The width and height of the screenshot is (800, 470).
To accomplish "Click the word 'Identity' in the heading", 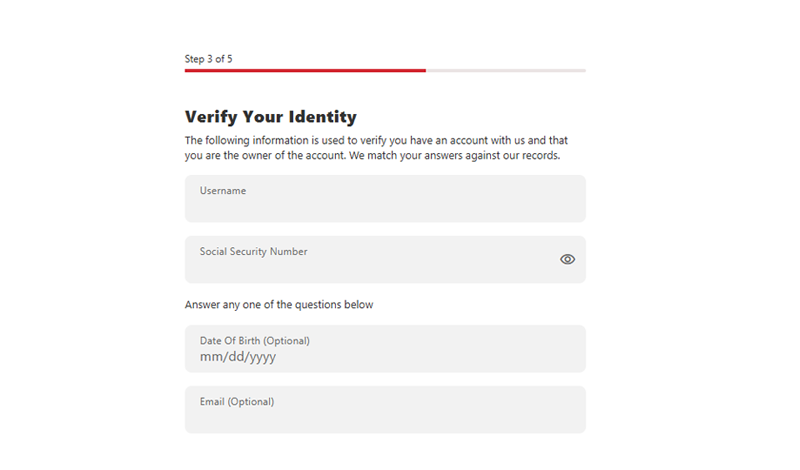I will [x=322, y=117].
